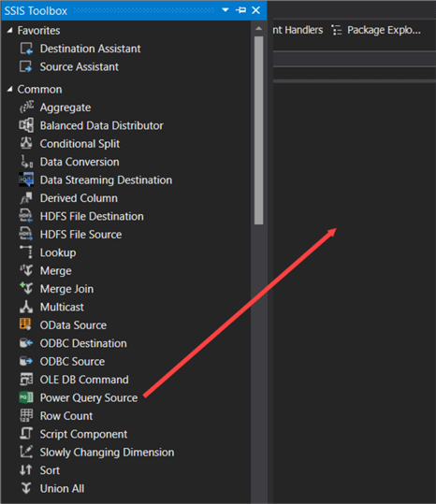Pick the Multicast icon
This screenshot has width=436, height=504.
(x=26, y=307)
